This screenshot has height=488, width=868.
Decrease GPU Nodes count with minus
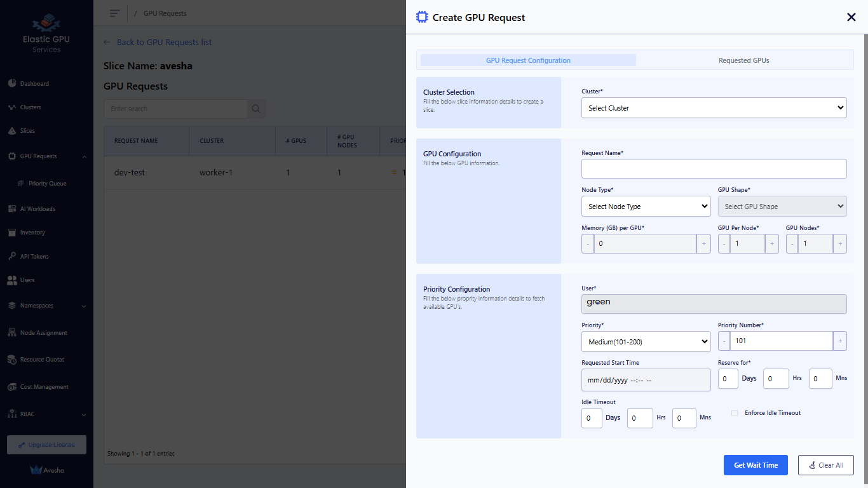coord(792,243)
